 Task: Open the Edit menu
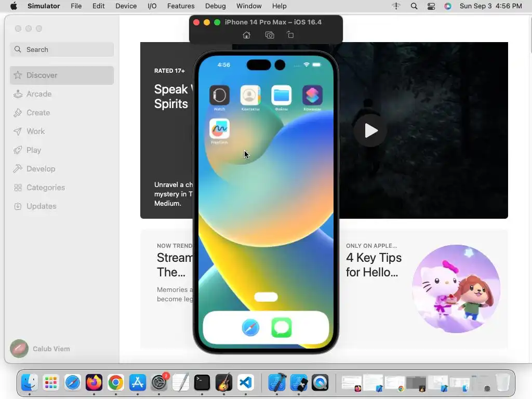(98, 6)
